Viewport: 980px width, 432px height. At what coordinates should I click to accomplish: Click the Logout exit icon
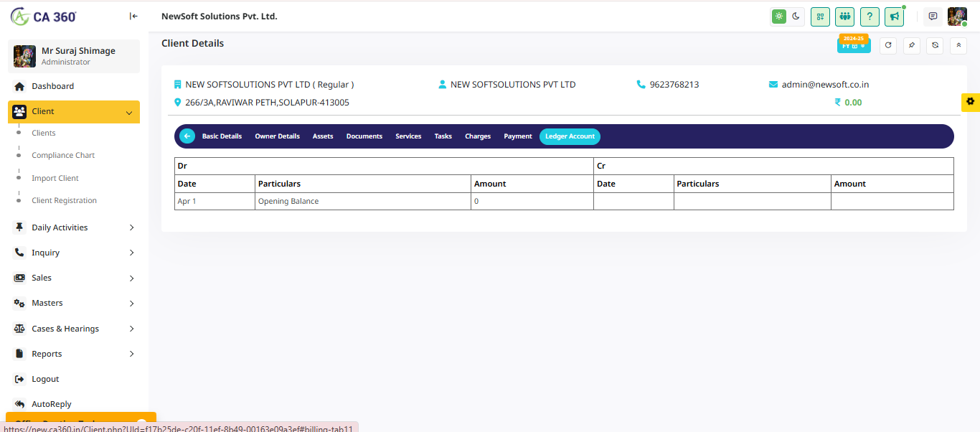pos(19,379)
